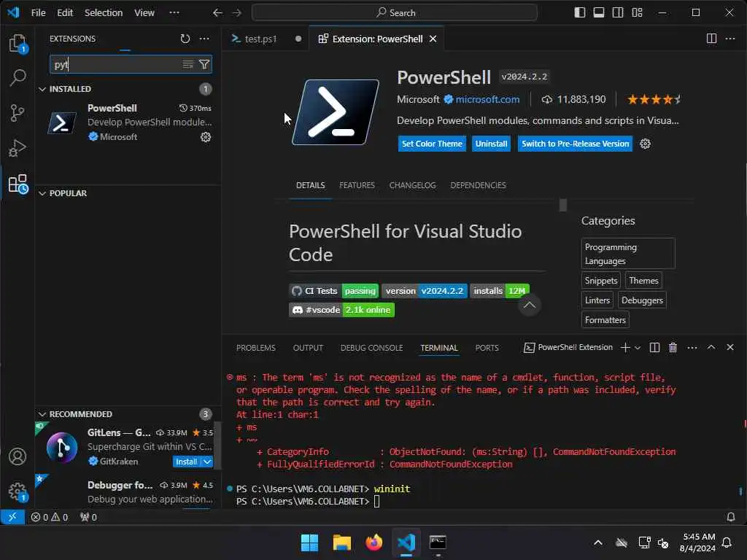Switch to CHANGELOG tab
This screenshot has width=747, height=560.
[413, 185]
